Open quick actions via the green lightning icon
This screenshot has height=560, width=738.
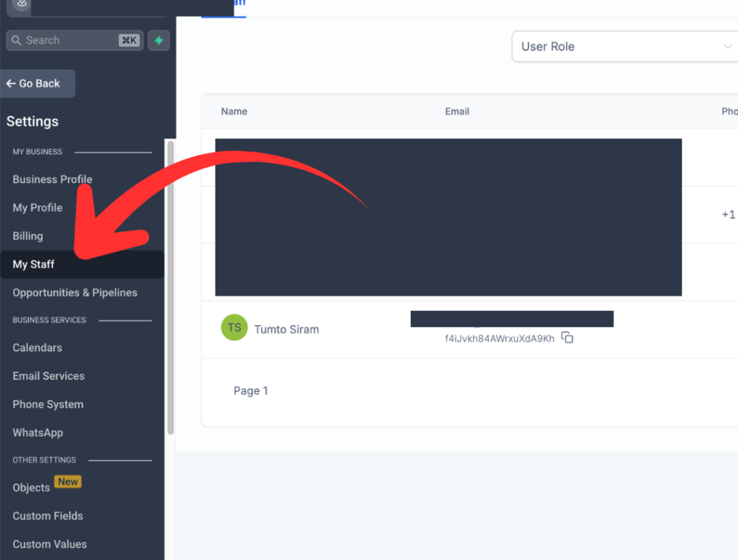[x=159, y=40]
